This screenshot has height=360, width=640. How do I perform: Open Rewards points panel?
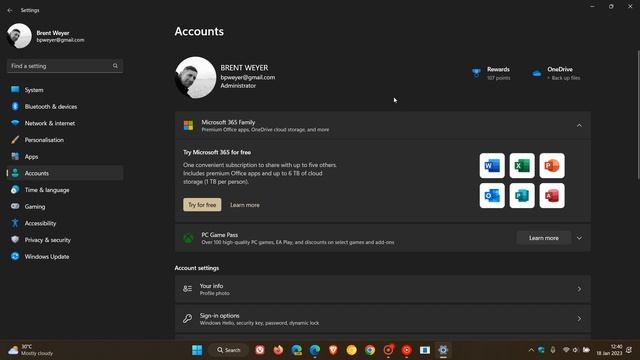491,73
